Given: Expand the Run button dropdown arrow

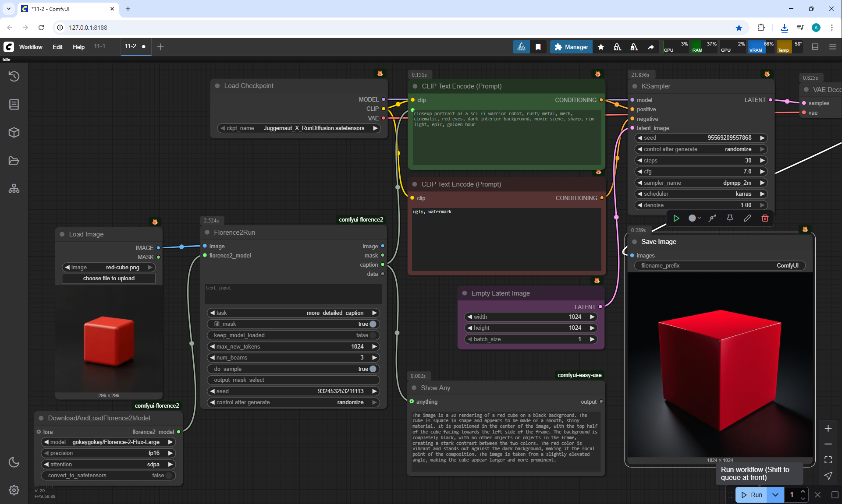Looking at the screenshot, I should click(x=775, y=495).
